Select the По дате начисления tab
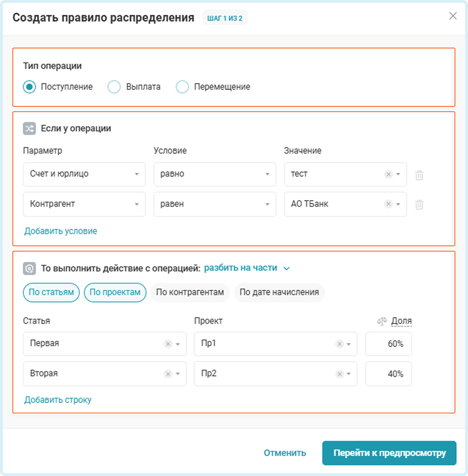468x476 pixels. (279, 292)
